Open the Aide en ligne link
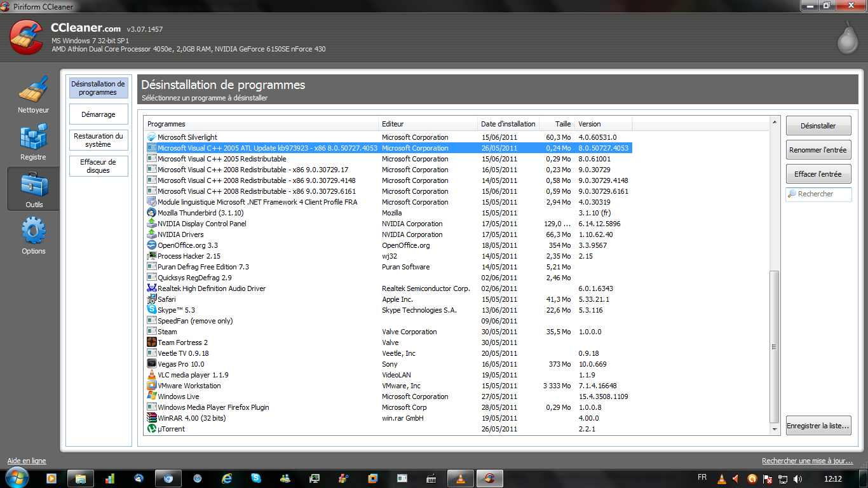Image resolution: width=868 pixels, height=488 pixels. [27, 461]
